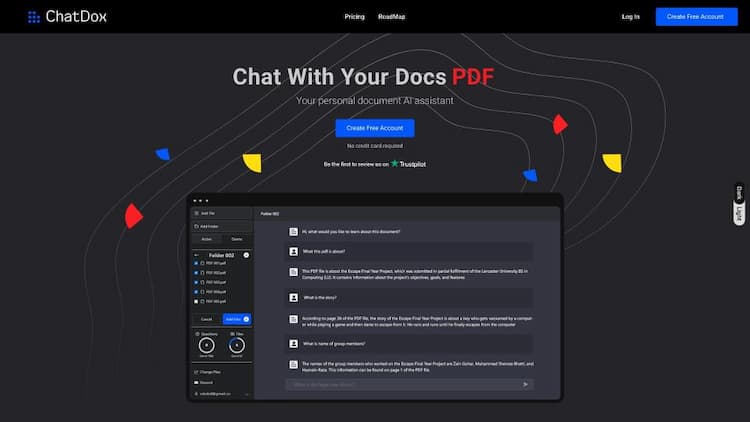Open the Pricing page
The width and height of the screenshot is (750, 422).
pyautogui.click(x=354, y=17)
